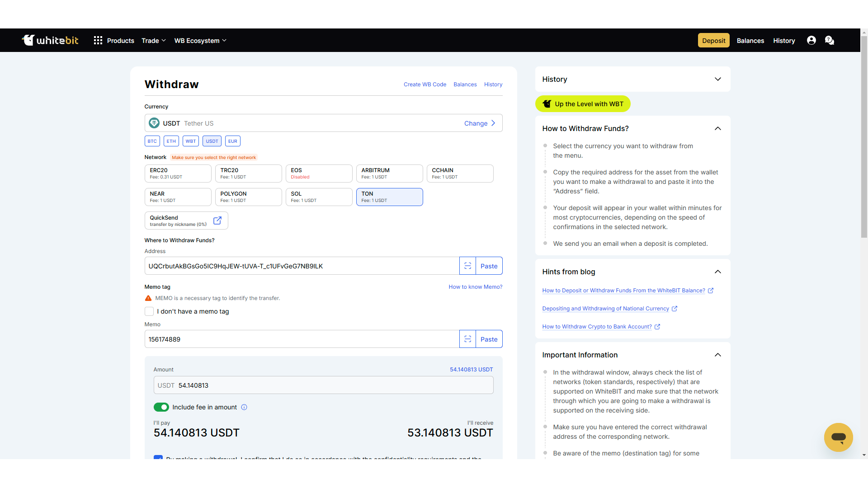Open Create WB Code link
The width and height of the screenshot is (868, 488).
coord(425,84)
